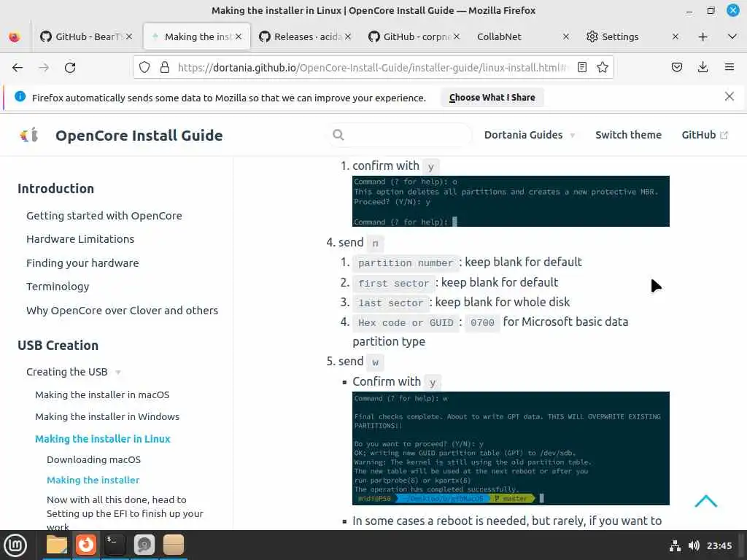Toggle reader view icon

pos(581,68)
